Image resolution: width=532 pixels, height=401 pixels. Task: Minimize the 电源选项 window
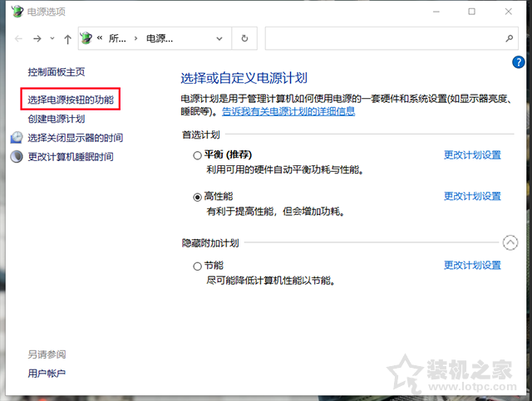coord(436,12)
